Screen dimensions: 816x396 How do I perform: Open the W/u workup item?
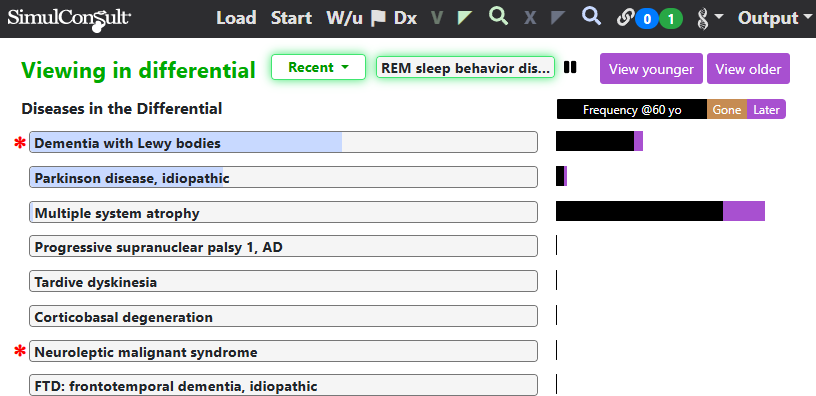click(345, 18)
